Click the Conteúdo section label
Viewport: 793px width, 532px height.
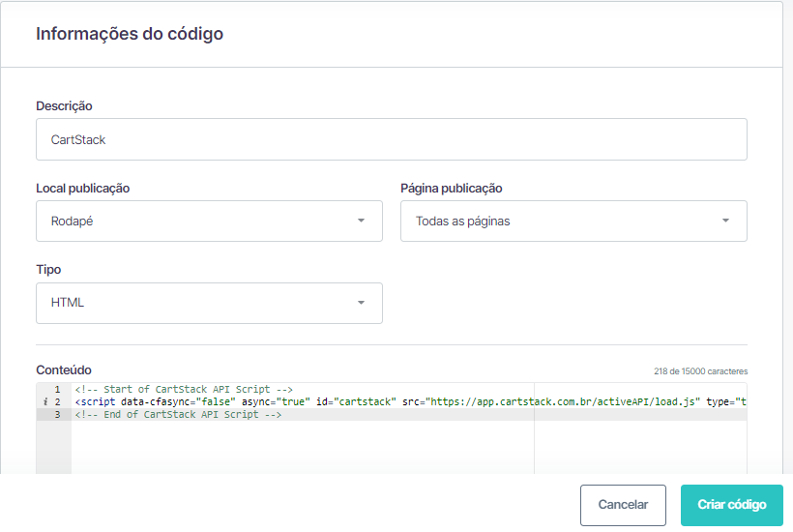pyautogui.click(x=64, y=369)
